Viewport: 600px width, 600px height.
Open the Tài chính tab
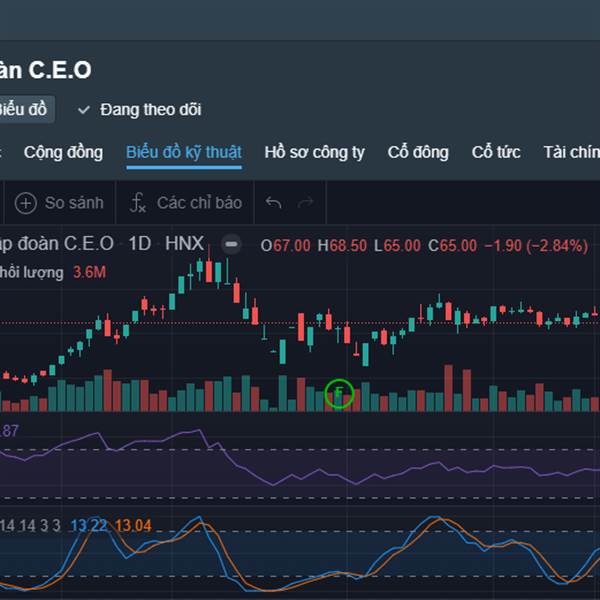pos(572,152)
